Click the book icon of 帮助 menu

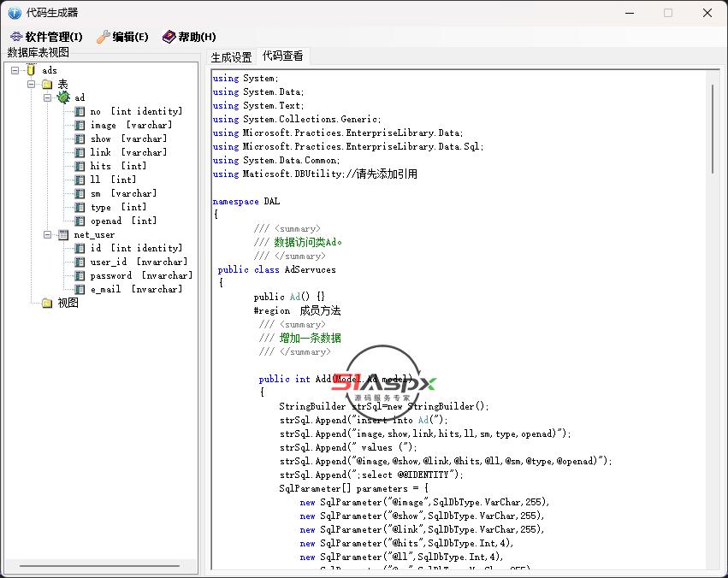point(169,37)
